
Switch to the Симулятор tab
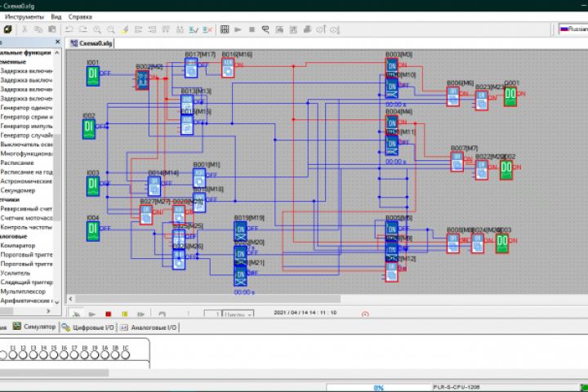(x=35, y=327)
